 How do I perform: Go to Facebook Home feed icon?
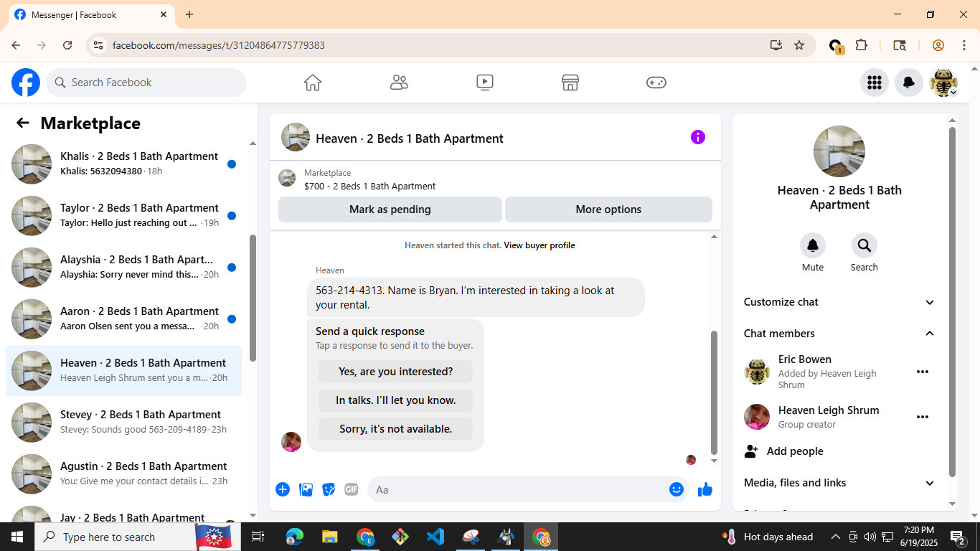click(x=313, y=83)
